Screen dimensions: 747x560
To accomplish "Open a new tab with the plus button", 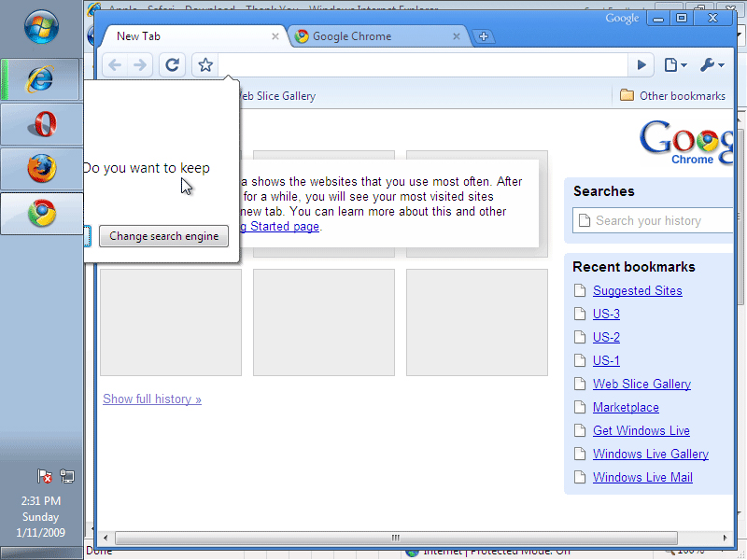I will click(484, 35).
